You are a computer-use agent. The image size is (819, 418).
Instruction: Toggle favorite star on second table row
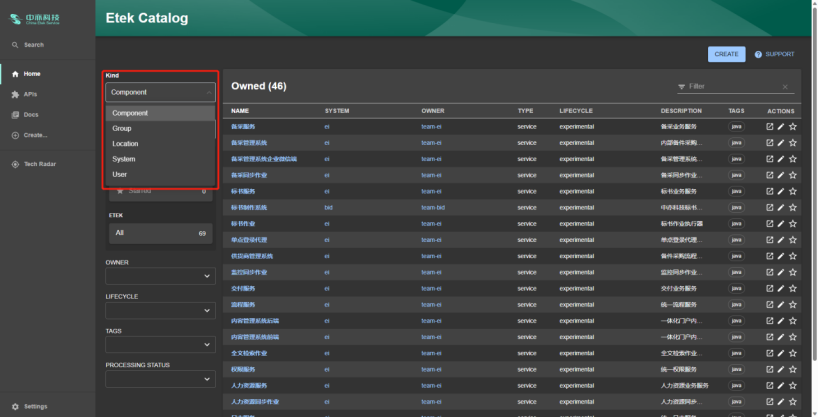click(793, 143)
